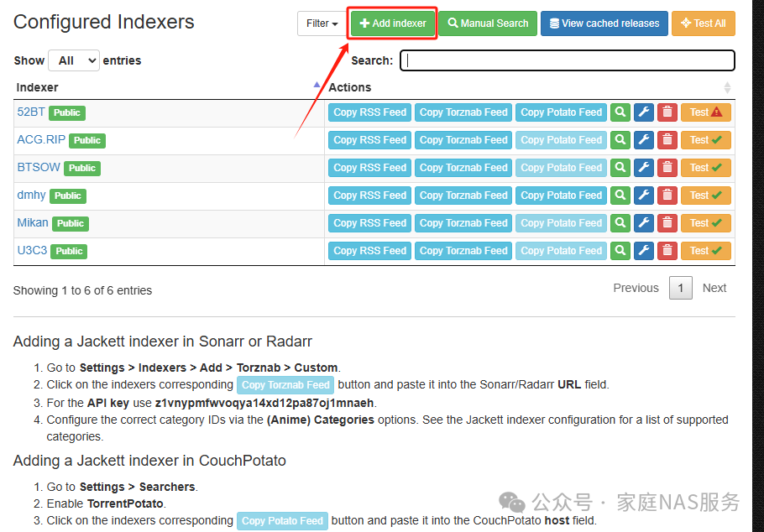This screenshot has width=764, height=532.
Task: Delete dmhy indexer using the red trash icon
Action: (x=667, y=195)
